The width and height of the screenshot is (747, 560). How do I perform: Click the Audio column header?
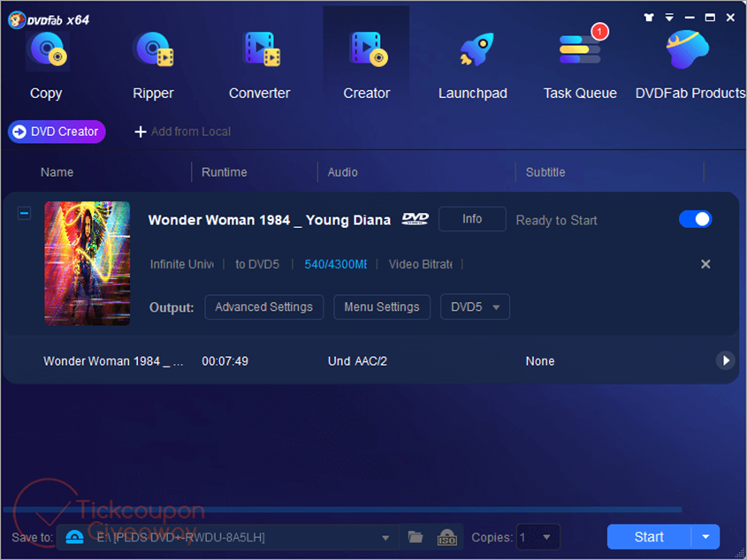(x=342, y=172)
